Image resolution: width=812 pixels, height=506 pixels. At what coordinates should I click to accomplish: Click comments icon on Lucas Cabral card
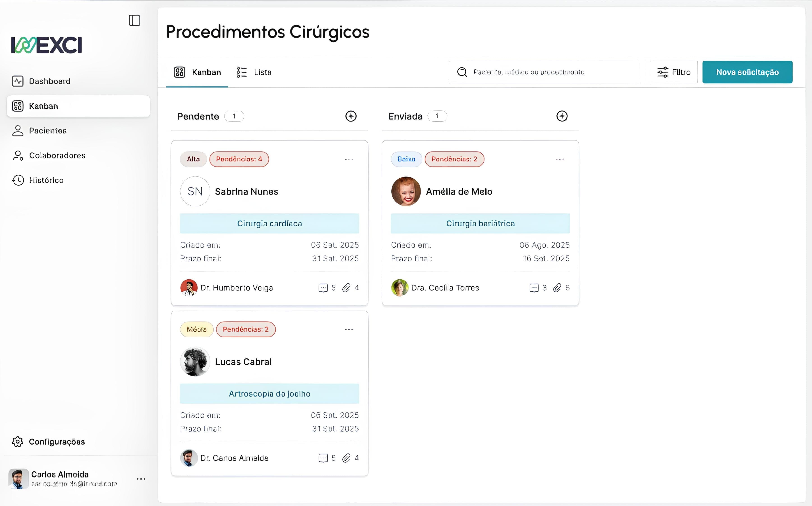tap(323, 458)
